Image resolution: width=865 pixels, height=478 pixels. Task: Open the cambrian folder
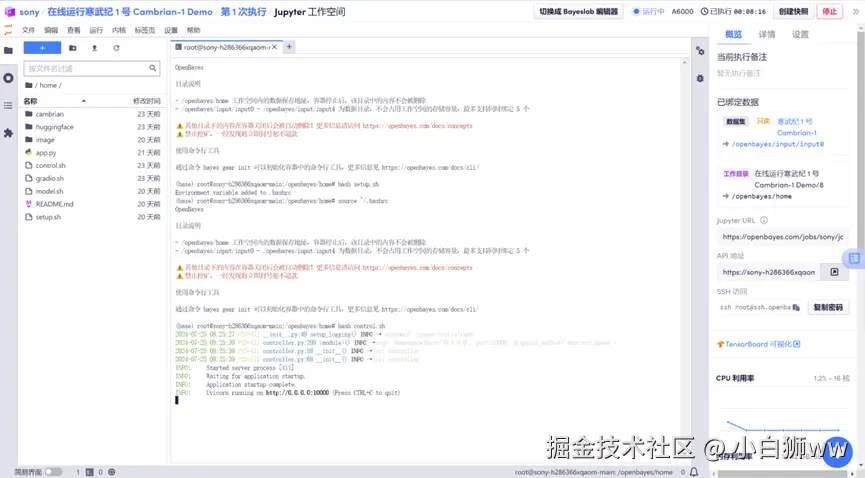pyautogui.click(x=50, y=114)
